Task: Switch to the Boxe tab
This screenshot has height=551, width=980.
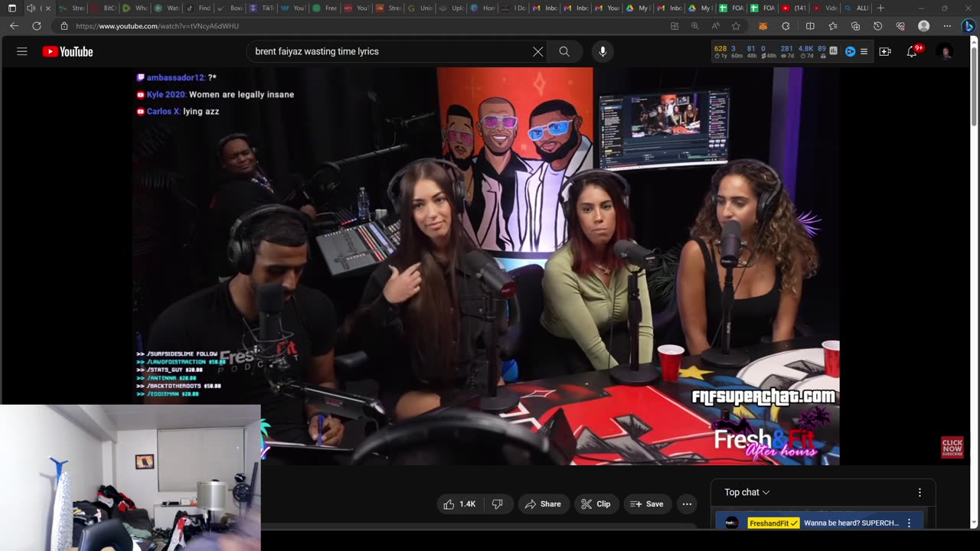Action: (230, 8)
